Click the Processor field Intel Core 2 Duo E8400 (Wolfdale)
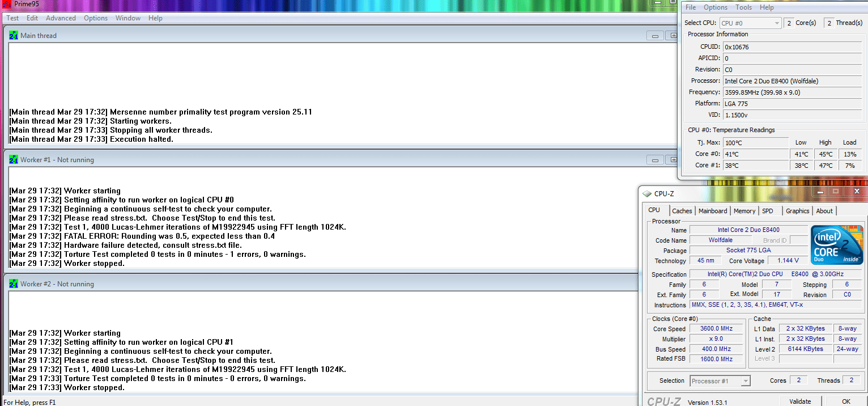 pos(792,81)
